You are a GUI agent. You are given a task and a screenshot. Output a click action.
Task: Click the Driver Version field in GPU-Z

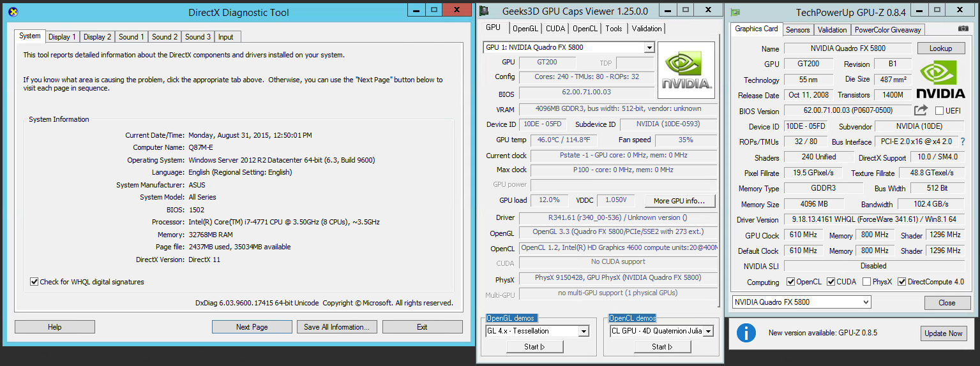click(874, 219)
